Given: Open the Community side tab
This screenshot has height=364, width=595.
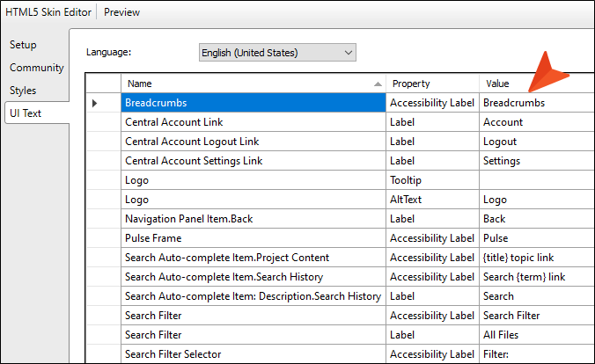Looking at the screenshot, I should pyautogui.click(x=36, y=68).
